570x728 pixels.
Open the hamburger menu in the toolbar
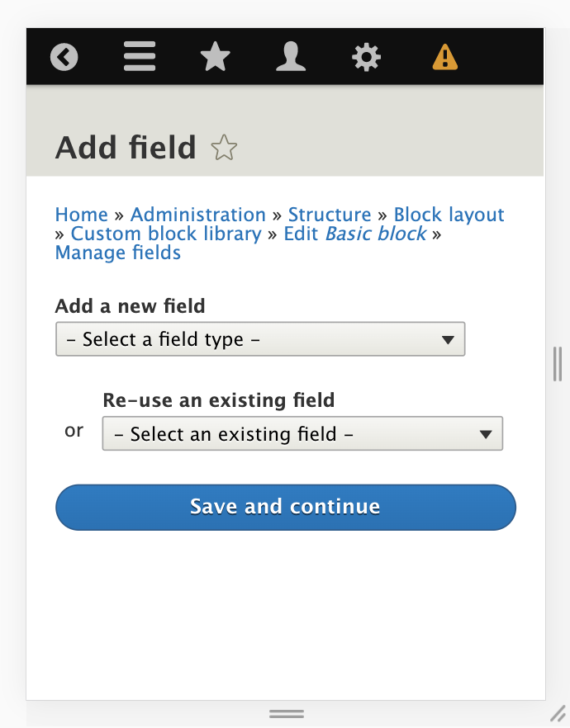139,56
